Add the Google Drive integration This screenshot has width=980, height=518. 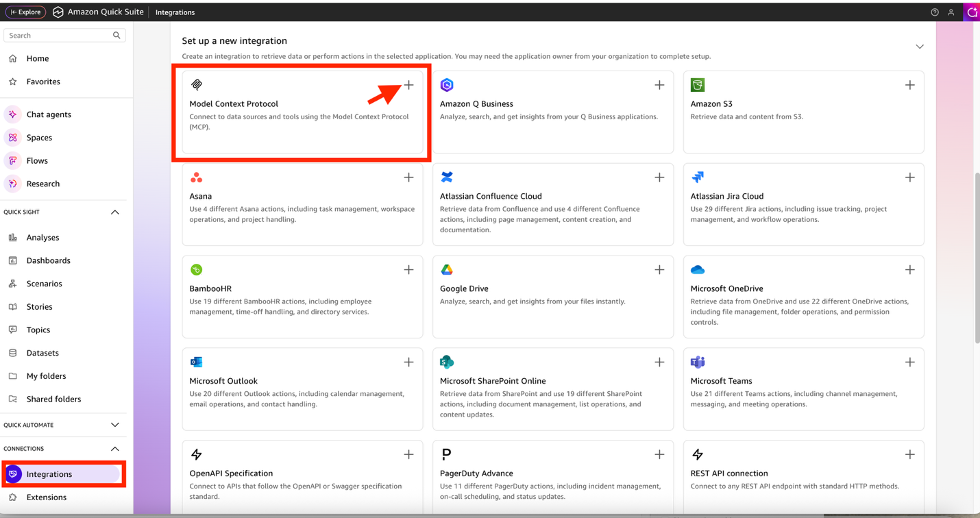pos(659,270)
